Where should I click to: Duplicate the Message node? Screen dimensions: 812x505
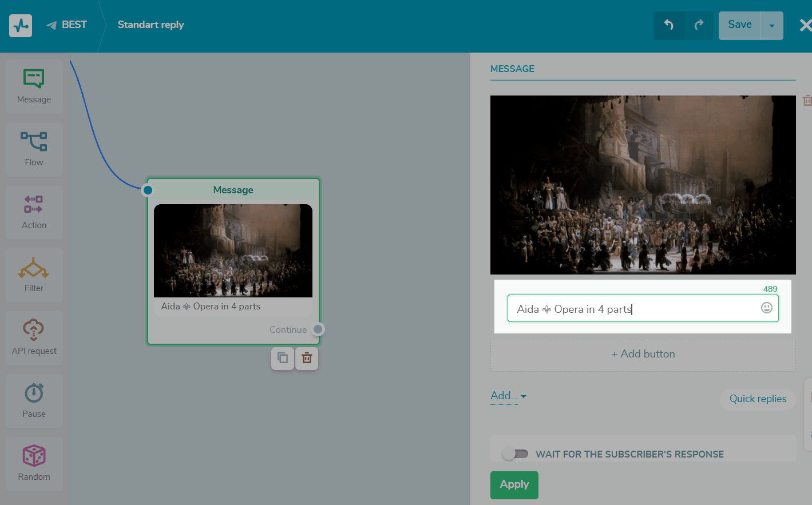point(283,359)
